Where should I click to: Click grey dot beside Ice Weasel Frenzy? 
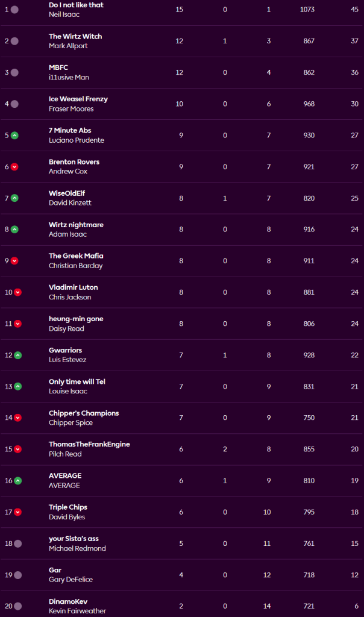click(x=14, y=104)
